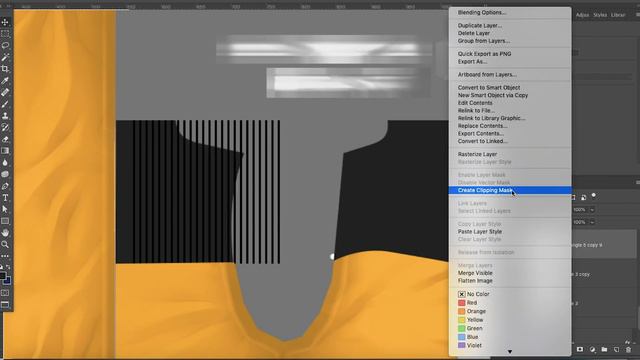Select the Hand tool
640x360 pixels.
(x=5, y=233)
